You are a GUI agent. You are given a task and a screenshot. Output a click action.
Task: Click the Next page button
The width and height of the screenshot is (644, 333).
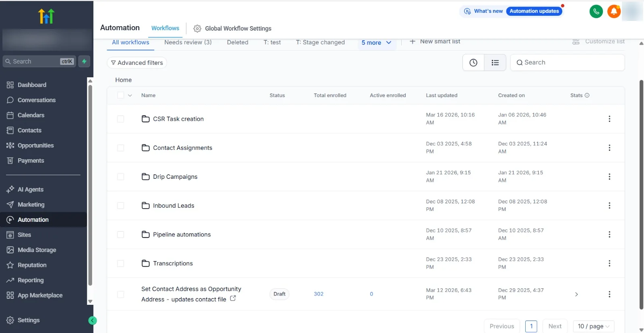[x=555, y=326]
